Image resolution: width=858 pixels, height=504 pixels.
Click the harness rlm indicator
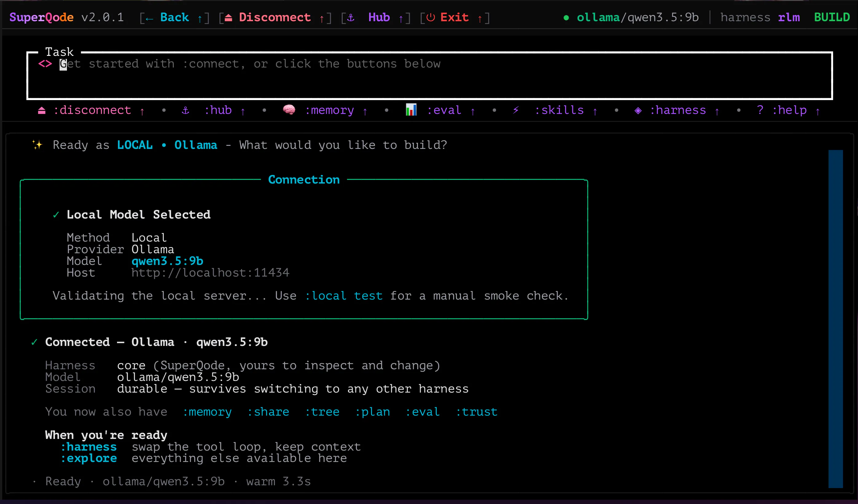[x=760, y=17]
